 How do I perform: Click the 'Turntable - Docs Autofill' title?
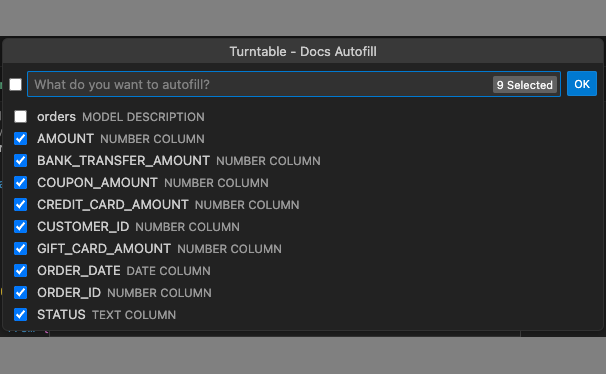(303, 51)
